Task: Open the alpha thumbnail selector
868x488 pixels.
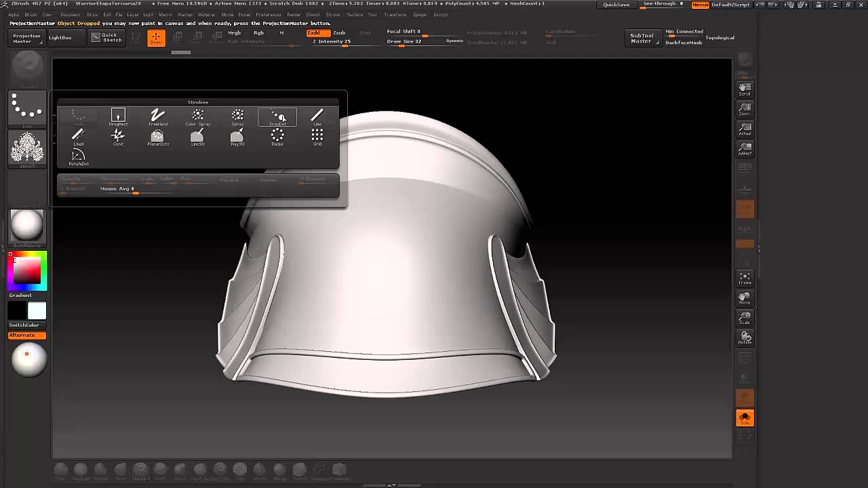Action: click(28, 148)
